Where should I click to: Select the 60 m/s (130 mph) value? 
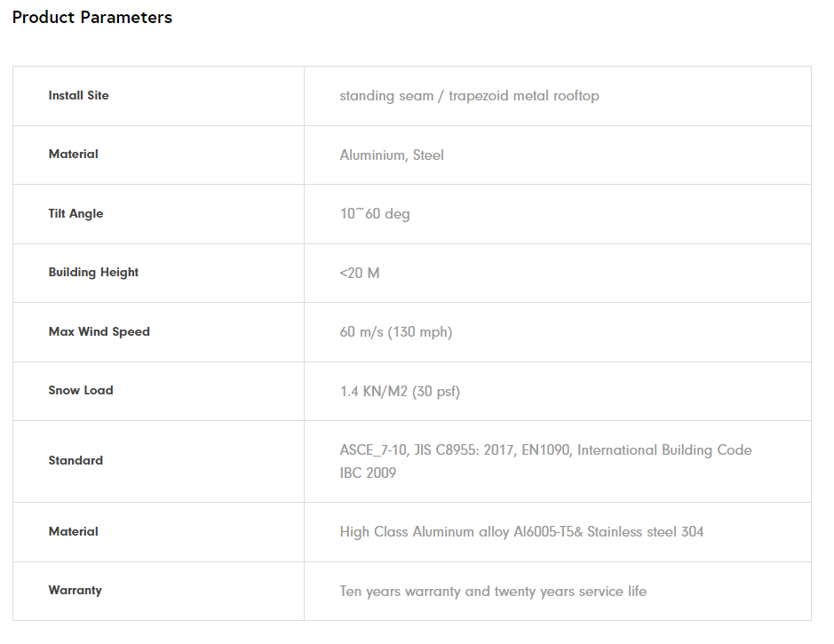[x=395, y=332]
